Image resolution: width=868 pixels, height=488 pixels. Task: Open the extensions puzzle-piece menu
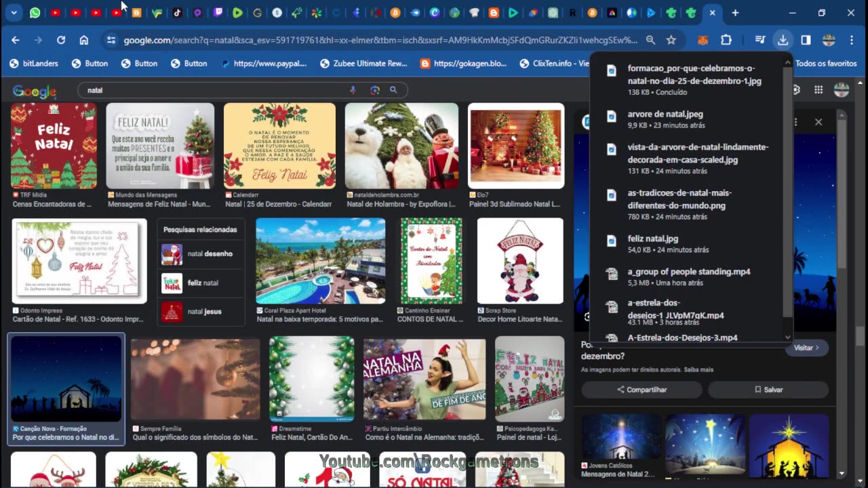click(x=726, y=40)
